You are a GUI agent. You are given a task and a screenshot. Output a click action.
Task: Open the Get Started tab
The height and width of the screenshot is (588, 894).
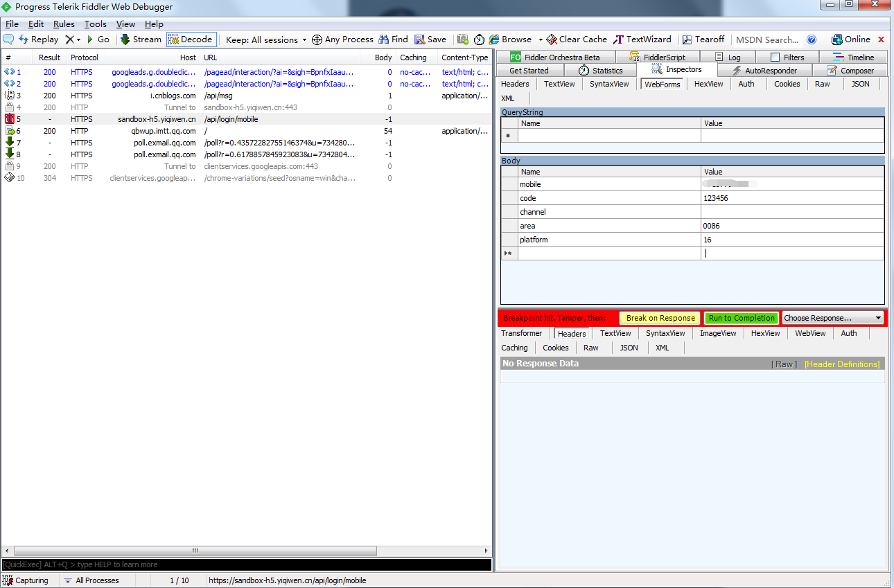(x=529, y=71)
